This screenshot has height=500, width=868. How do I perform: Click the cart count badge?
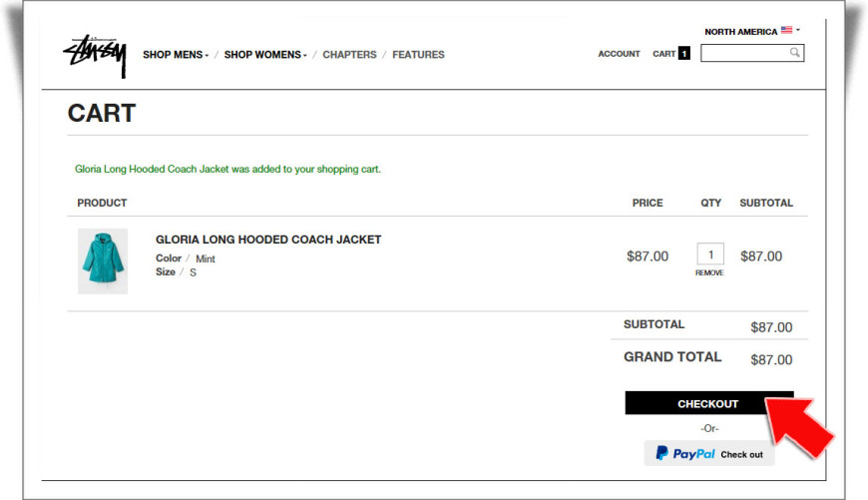click(684, 53)
